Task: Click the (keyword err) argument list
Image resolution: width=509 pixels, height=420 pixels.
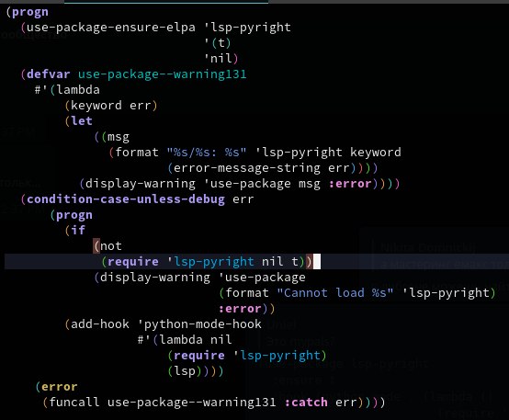Action: click(111, 106)
